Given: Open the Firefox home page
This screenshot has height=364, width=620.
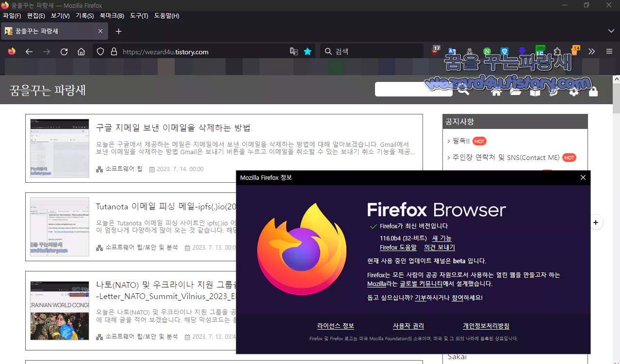Looking at the screenshot, I should pyautogui.click(x=82, y=51).
